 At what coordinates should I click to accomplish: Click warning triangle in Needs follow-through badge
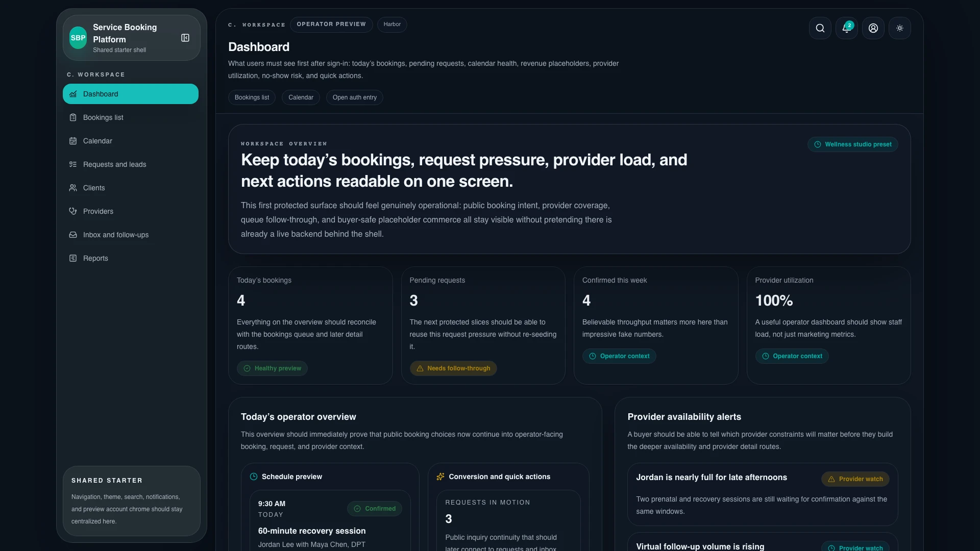[x=420, y=368]
